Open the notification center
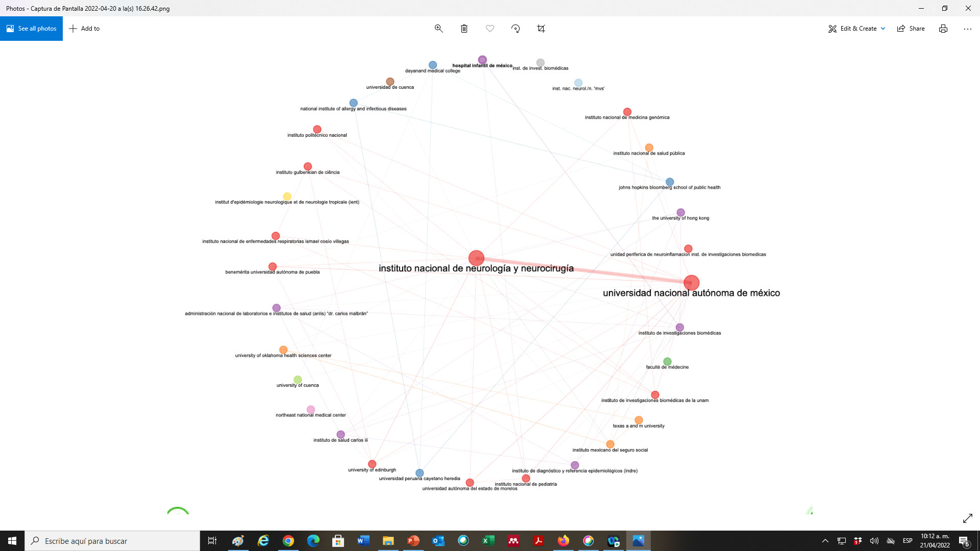980x551 pixels. pos(964,541)
